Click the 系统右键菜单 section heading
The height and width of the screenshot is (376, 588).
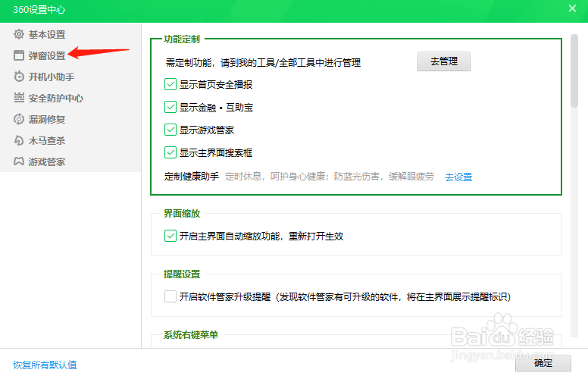pyautogui.click(x=191, y=335)
